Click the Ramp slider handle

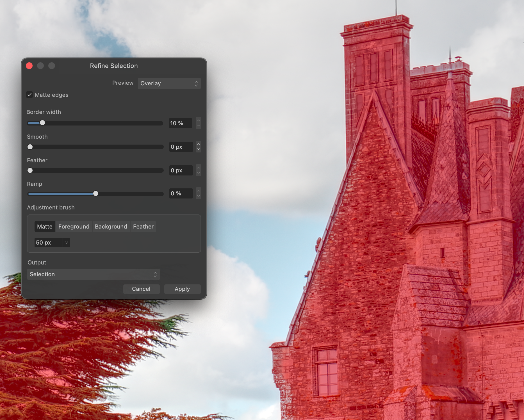click(96, 194)
